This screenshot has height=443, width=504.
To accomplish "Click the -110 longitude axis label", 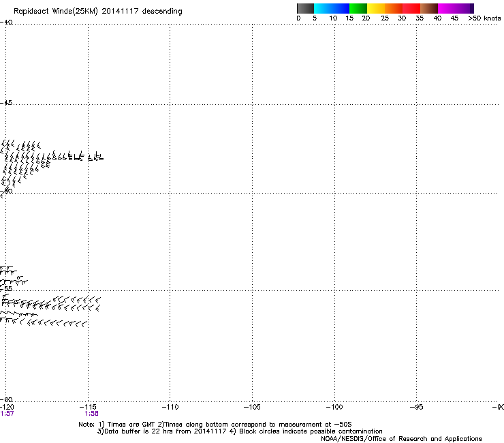I will click(x=170, y=407).
